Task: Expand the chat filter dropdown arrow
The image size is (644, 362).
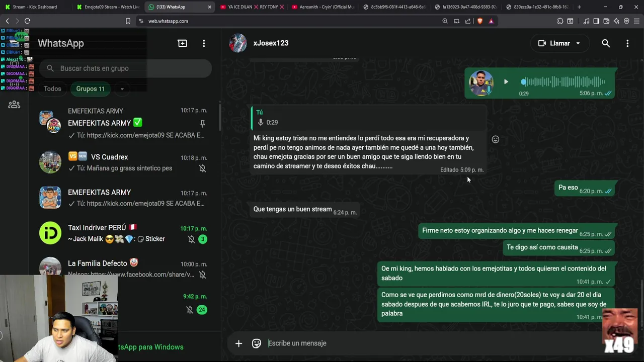Action: click(122, 89)
